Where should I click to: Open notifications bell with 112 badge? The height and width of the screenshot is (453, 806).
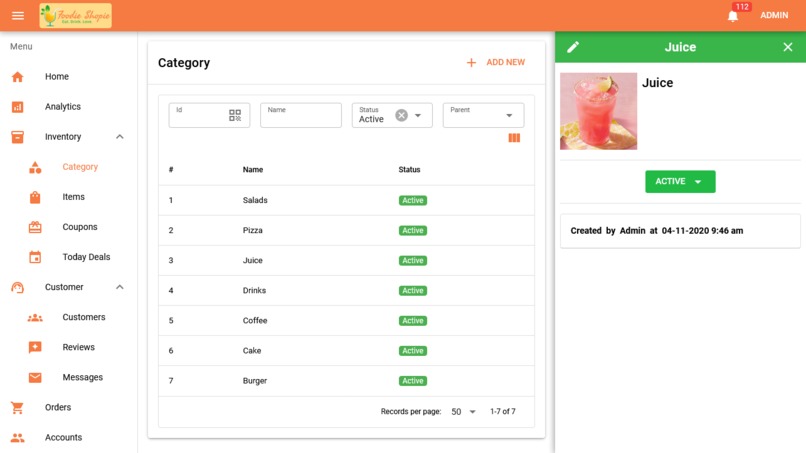point(733,16)
